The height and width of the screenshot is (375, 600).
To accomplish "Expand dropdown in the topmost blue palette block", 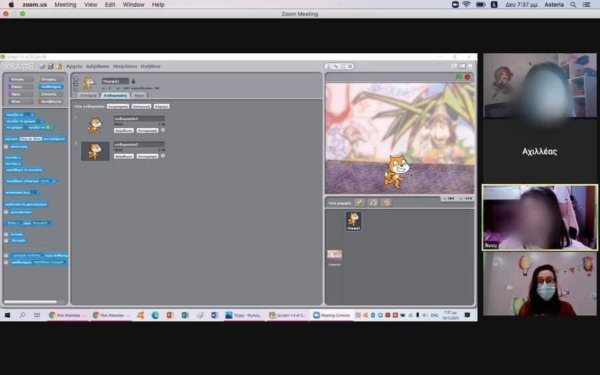I will click(29, 114).
